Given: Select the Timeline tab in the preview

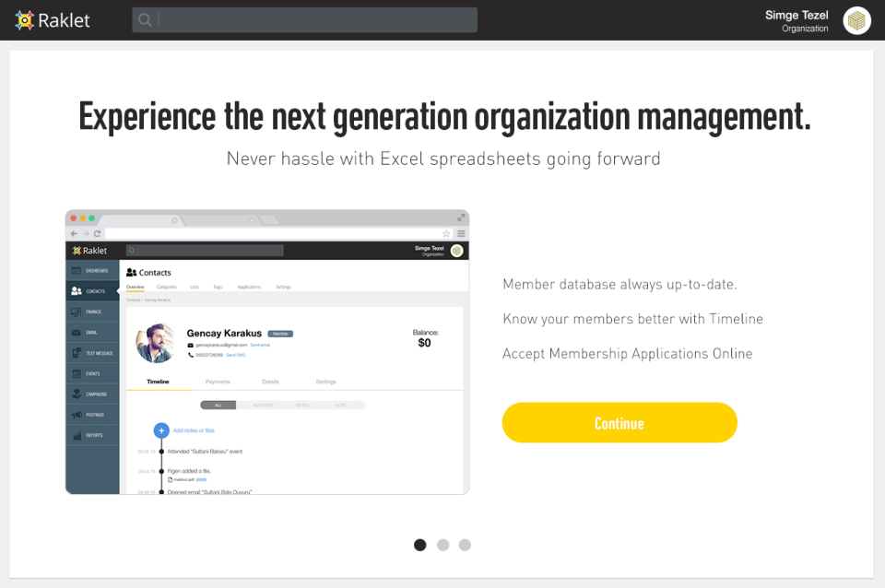Looking at the screenshot, I should click(x=158, y=382).
